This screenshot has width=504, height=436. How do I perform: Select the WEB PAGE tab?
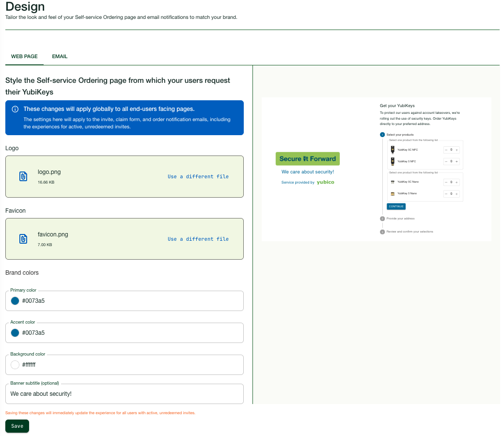click(24, 56)
